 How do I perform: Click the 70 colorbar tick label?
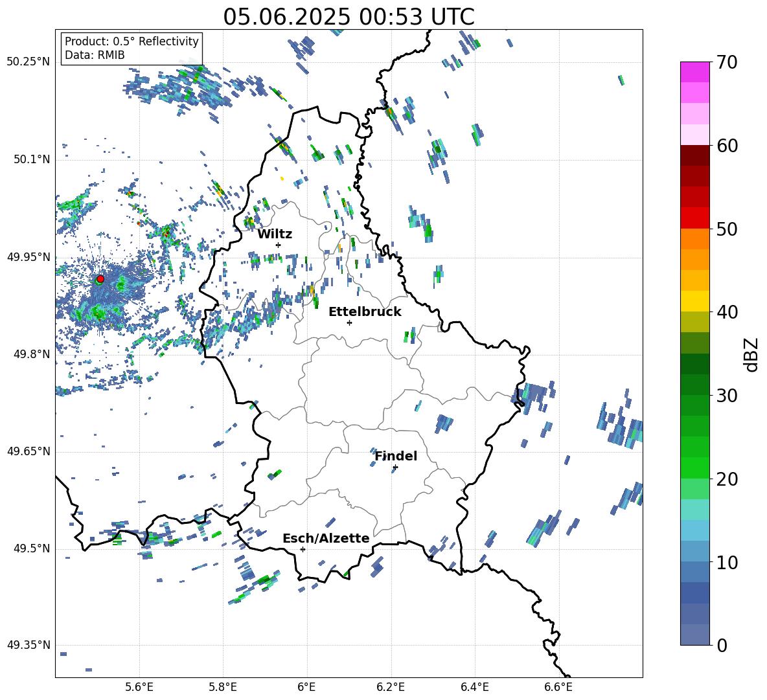(x=727, y=63)
